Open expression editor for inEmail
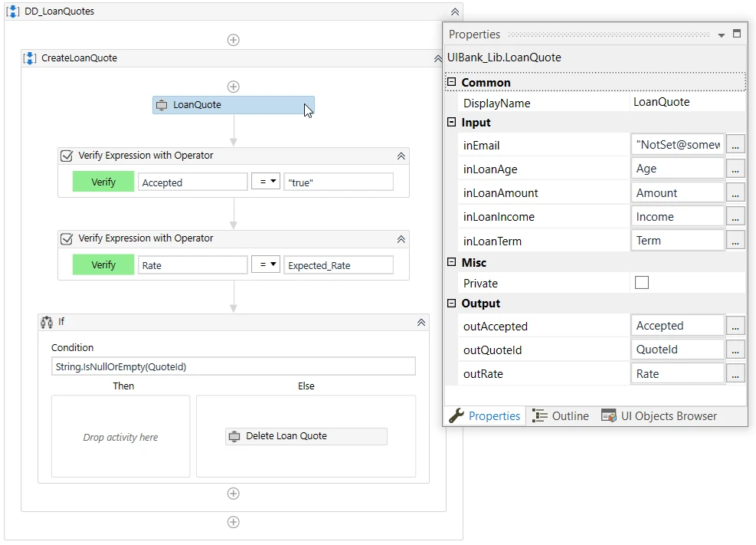756x545 pixels. [x=735, y=145]
